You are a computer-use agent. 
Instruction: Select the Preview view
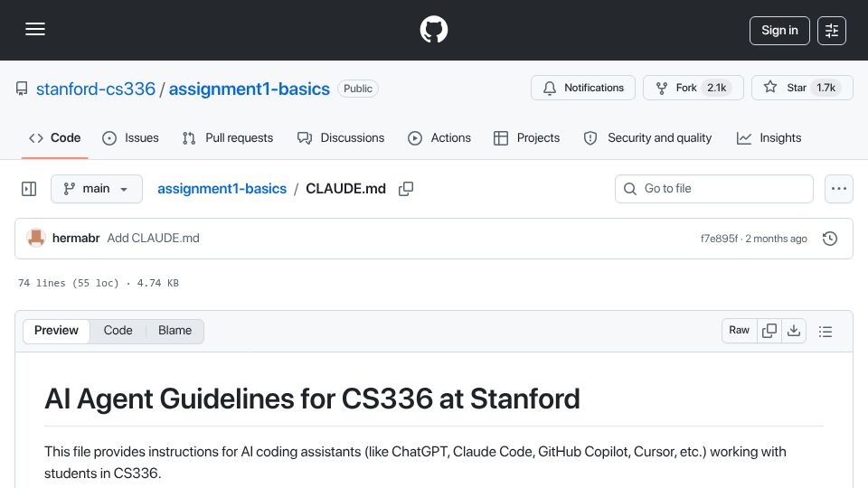(56, 331)
